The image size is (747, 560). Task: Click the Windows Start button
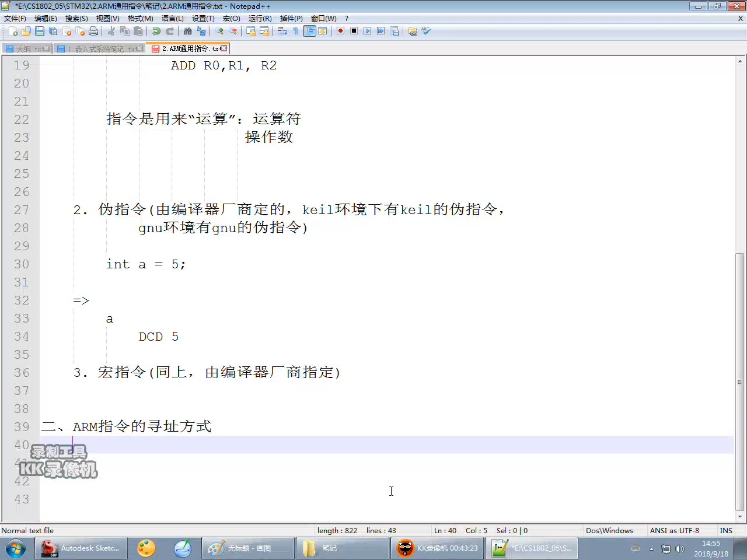point(16,548)
